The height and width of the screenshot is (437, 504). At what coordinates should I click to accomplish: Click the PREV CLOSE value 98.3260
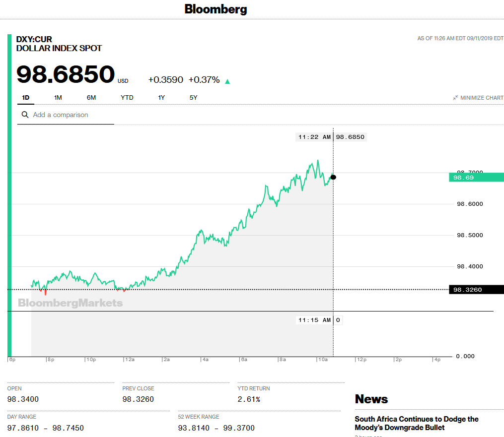click(x=138, y=399)
